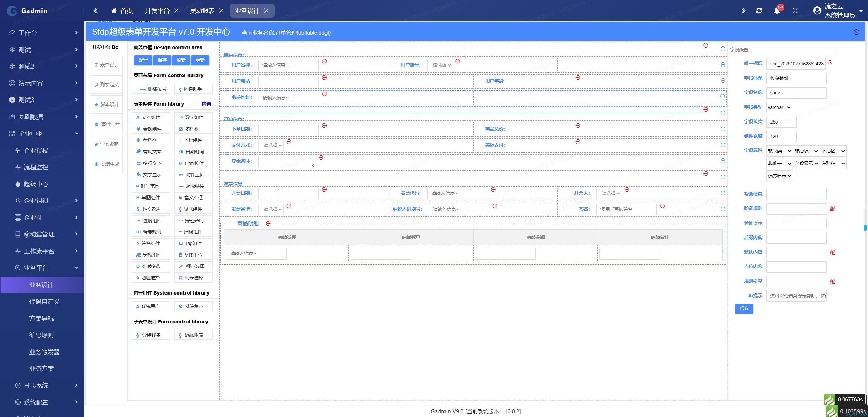Screen dimensions: 868x417
Task: Open 代码自定义 in sidebar menu
Action: (44, 301)
